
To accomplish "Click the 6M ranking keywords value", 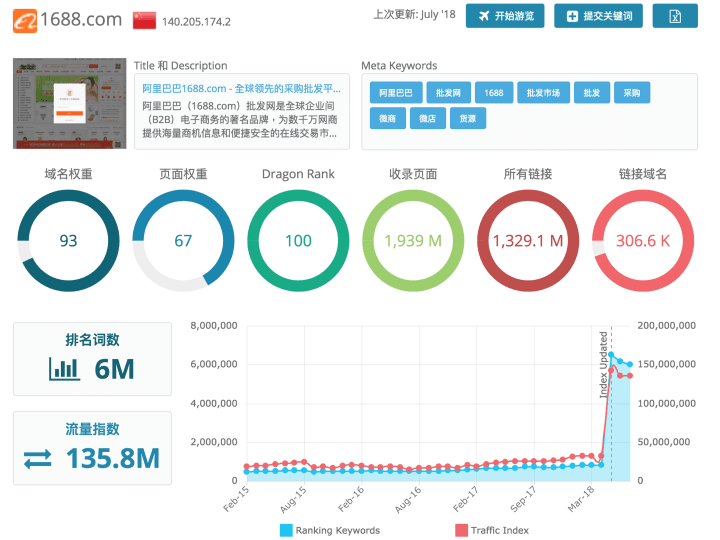I will tap(114, 369).
